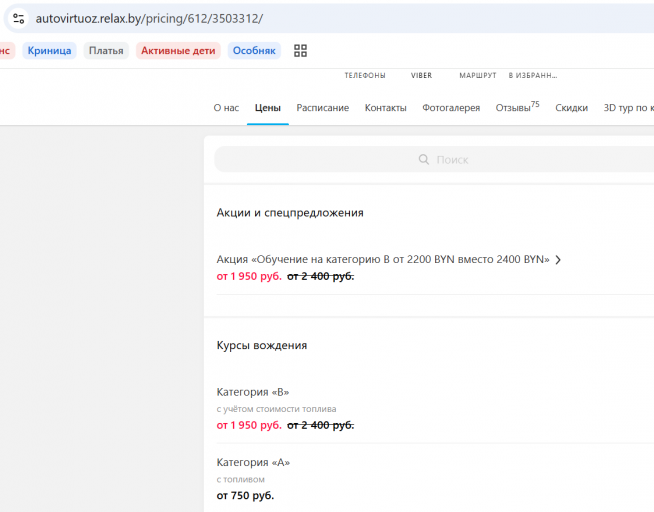Viewport: 654px width, 512px height.
Task: Click the search magnifier icon
Action: click(423, 159)
